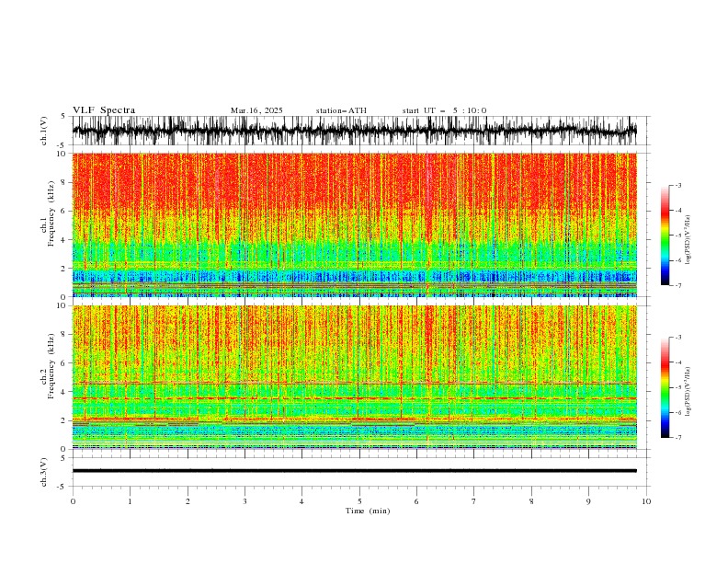Select the date label "Mar.16, 2025"

(256, 110)
